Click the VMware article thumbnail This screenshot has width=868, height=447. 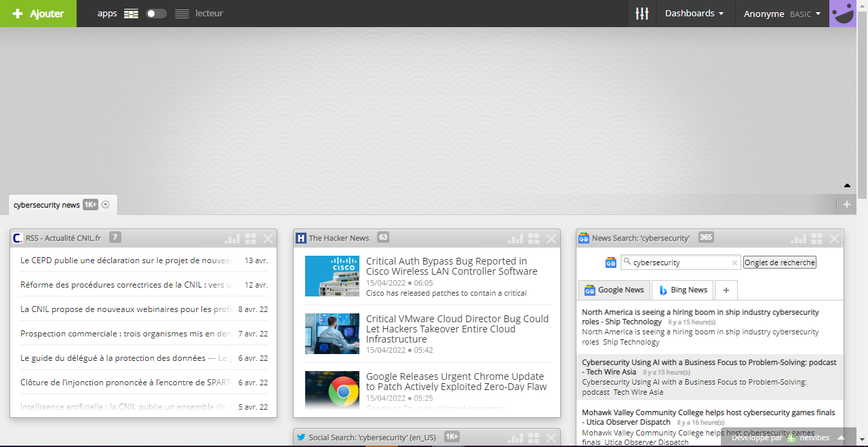click(x=332, y=334)
